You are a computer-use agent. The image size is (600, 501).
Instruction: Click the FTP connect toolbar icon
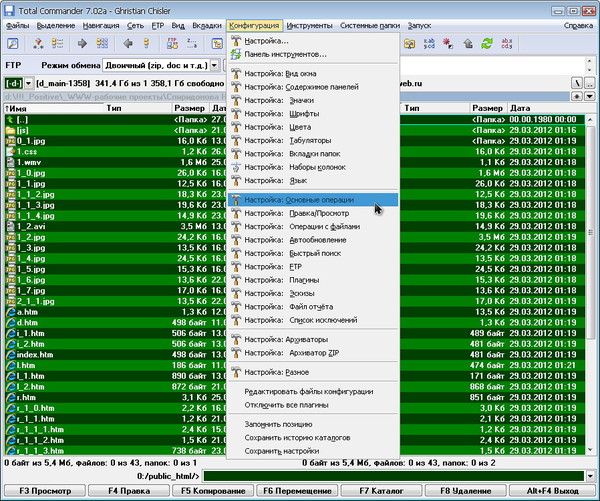(172, 44)
